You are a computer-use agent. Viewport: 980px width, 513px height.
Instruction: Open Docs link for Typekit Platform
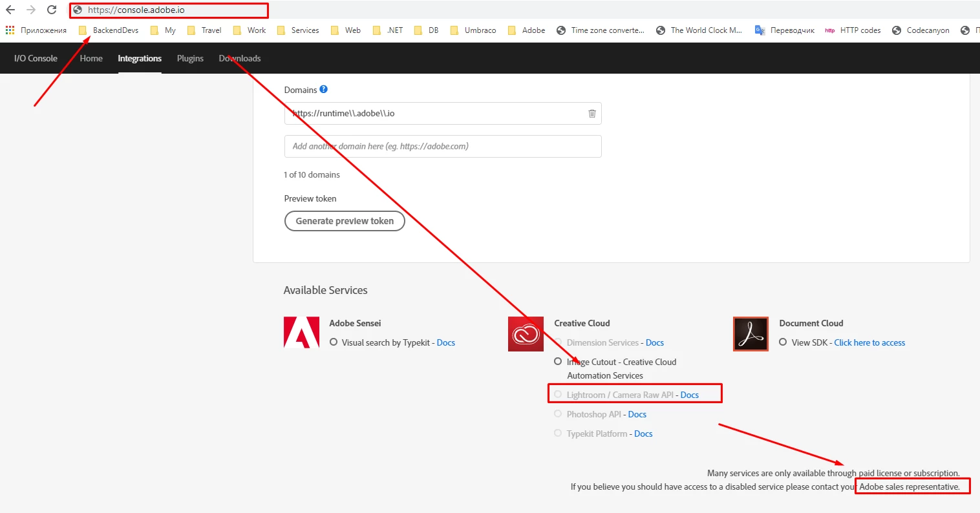tap(643, 434)
